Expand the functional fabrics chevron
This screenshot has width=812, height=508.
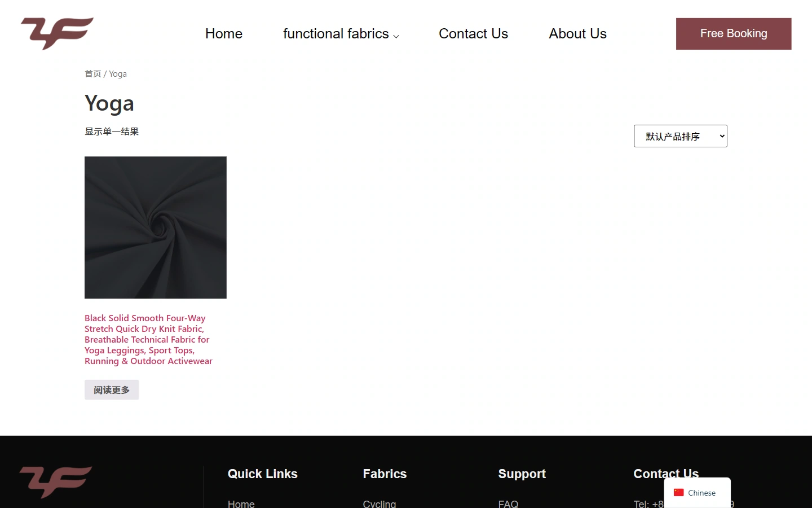click(x=396, y=36)
